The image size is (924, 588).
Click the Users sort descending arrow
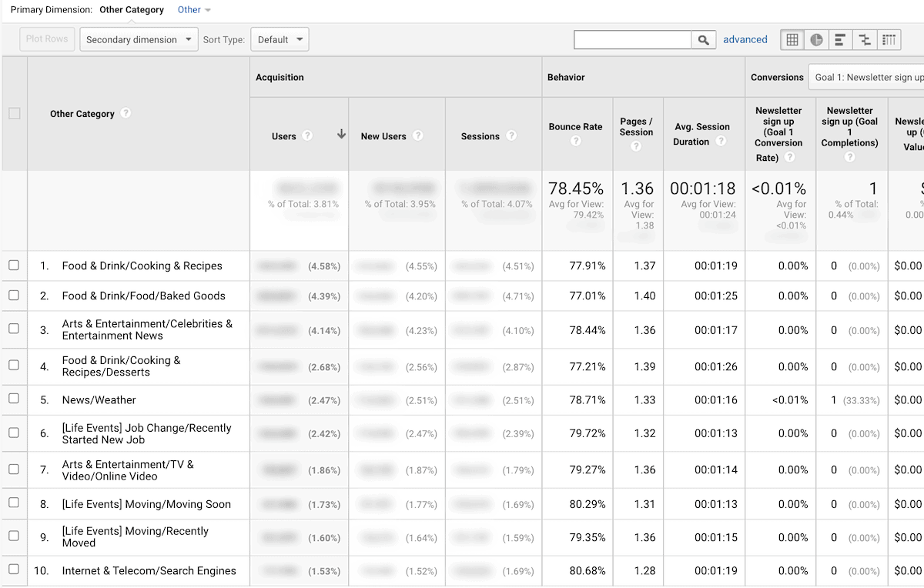[x=341, y=135]
